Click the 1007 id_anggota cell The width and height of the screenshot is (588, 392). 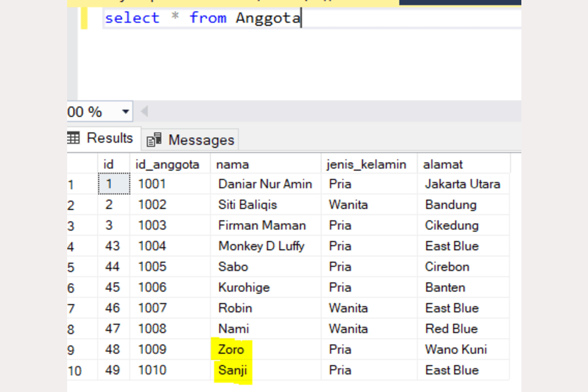click(x=152, y=308)
